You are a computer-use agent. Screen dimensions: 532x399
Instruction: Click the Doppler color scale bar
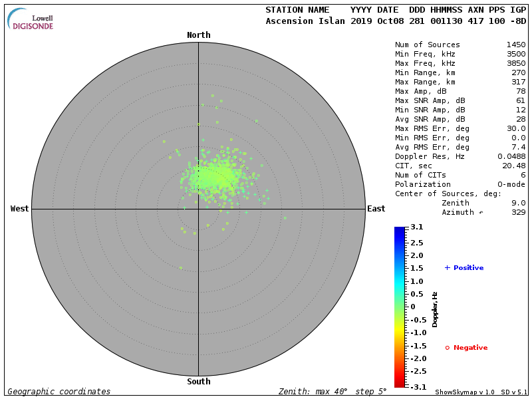click(x=399, y=306)
